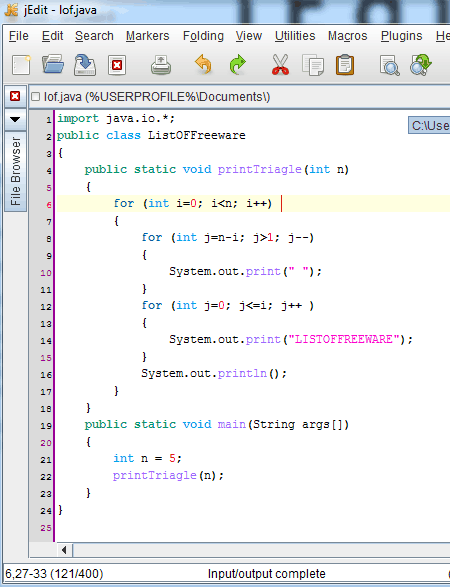This screenshot has width=450, height=587.
Task: Expand the dockable area dropdown arrow
Action: pos(15,120)
